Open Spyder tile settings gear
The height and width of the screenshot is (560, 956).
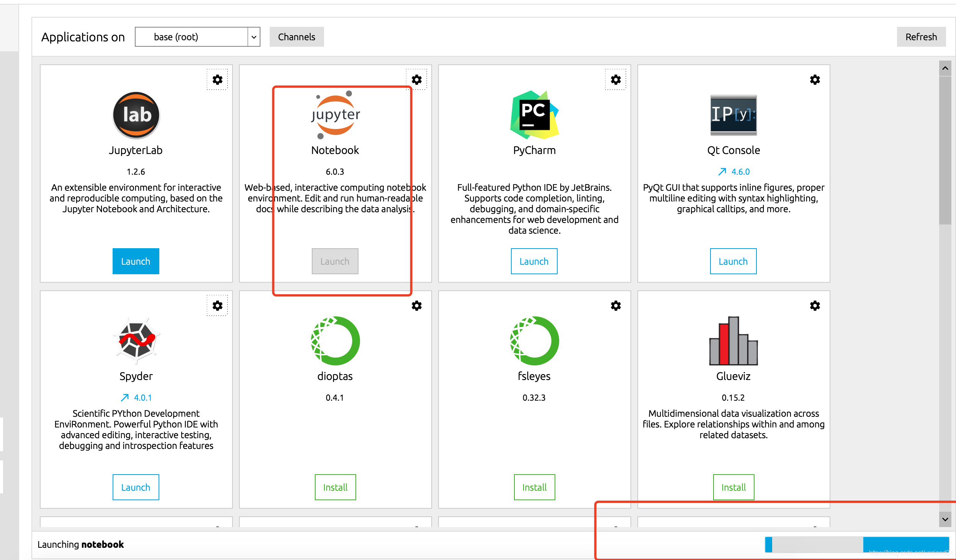(x=217, y=305)
